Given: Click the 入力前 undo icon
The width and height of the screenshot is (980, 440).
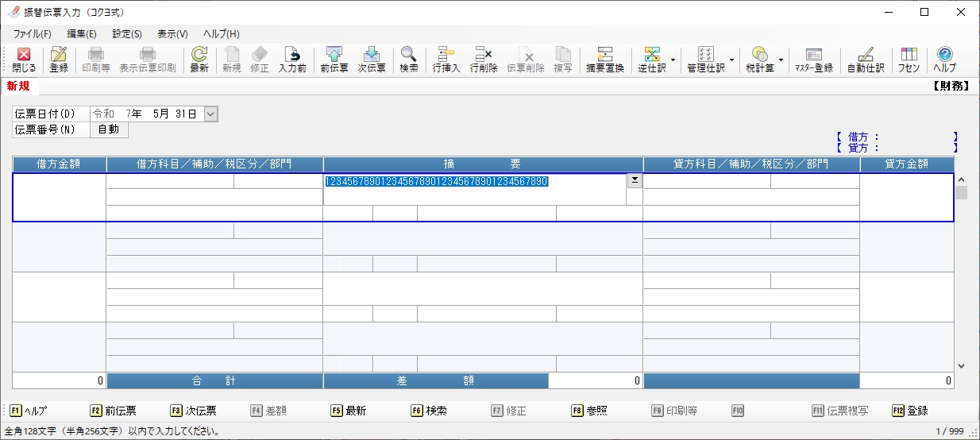Looking at the screenshot, I should click(x=292, y=60).
